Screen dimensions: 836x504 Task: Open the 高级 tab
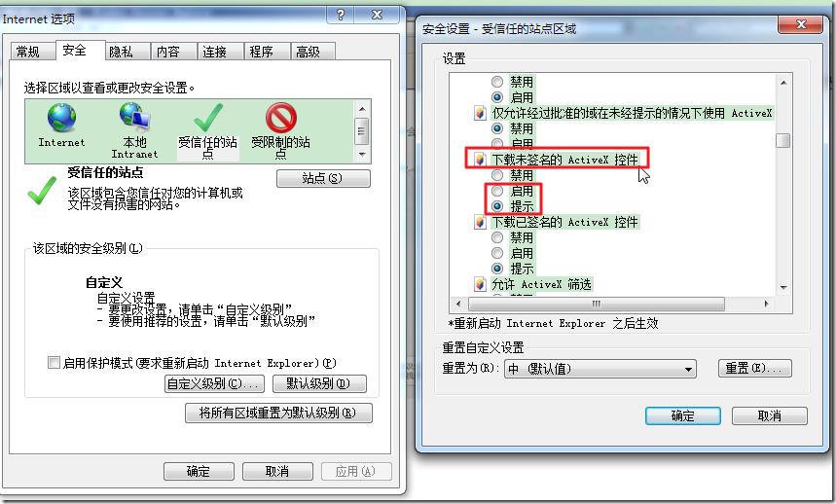pyautogui.click(x=309, y=52)
